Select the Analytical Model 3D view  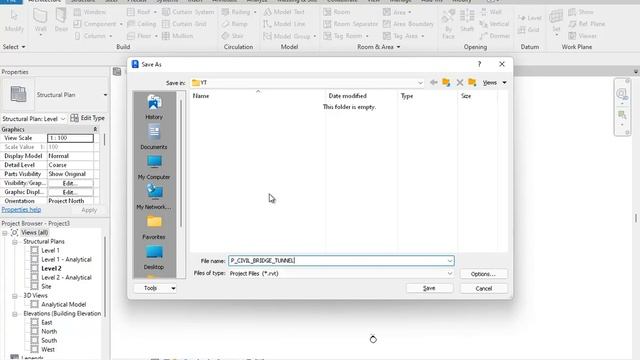tap(64, 304)
